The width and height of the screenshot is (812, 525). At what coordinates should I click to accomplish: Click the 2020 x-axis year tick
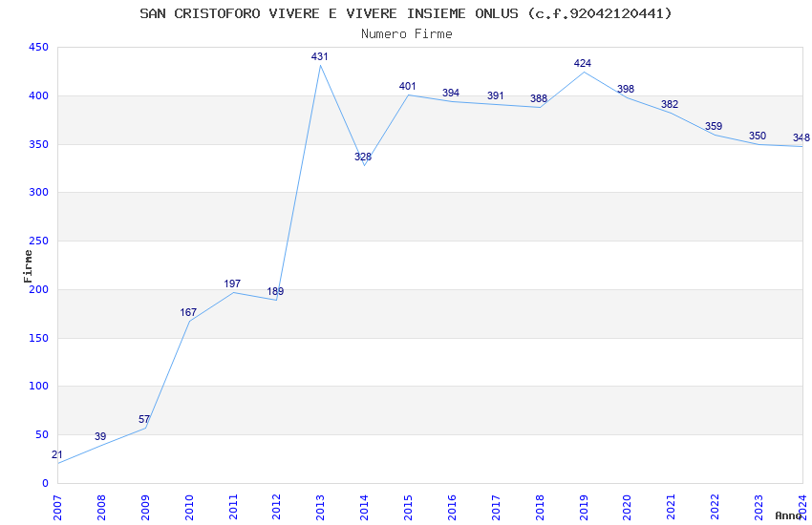pos(627,508)
